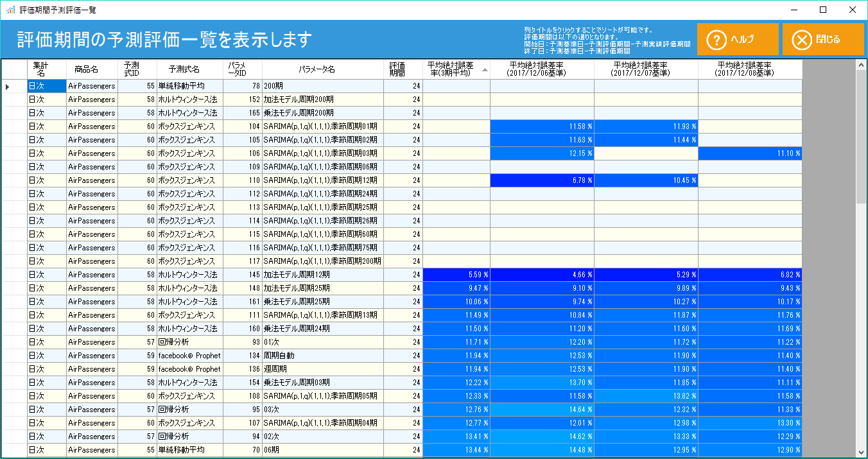The height and width of the screenshot is (459, 868).
Task: Sort by the 2017/12/07基準 error rate header
Action: pyautogui.click(x=646, y=69)
